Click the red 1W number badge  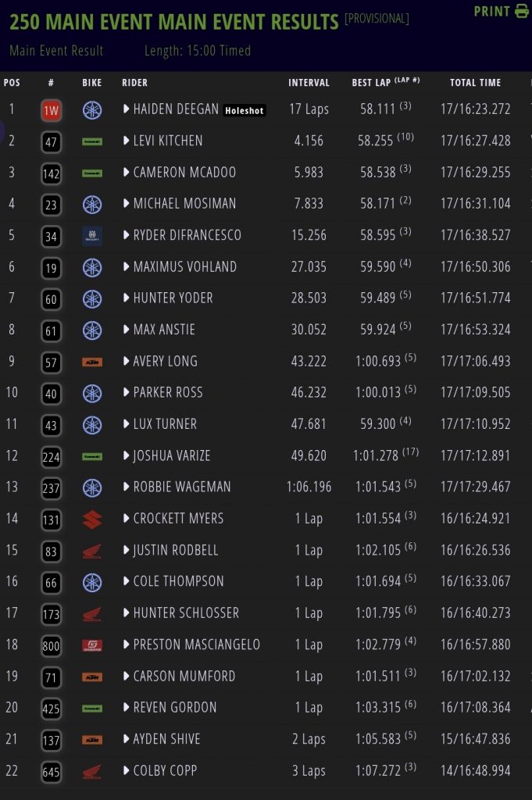51,110
